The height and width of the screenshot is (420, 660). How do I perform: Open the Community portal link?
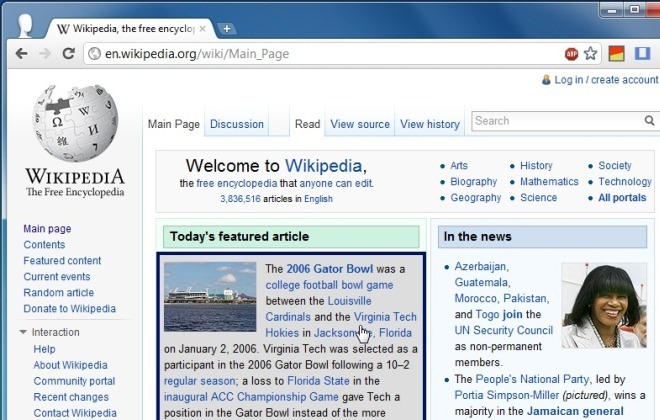click(74, 381)
